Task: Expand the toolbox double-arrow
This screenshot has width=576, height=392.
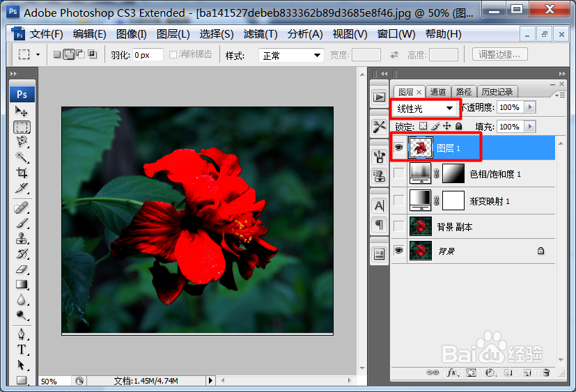Action: [x=14, y=74]
